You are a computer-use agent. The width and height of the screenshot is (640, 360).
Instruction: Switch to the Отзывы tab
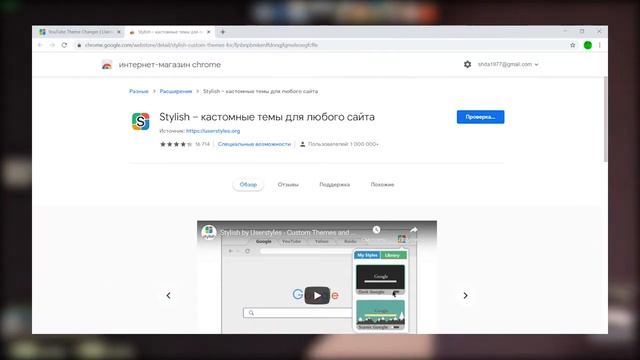(288, 184)
